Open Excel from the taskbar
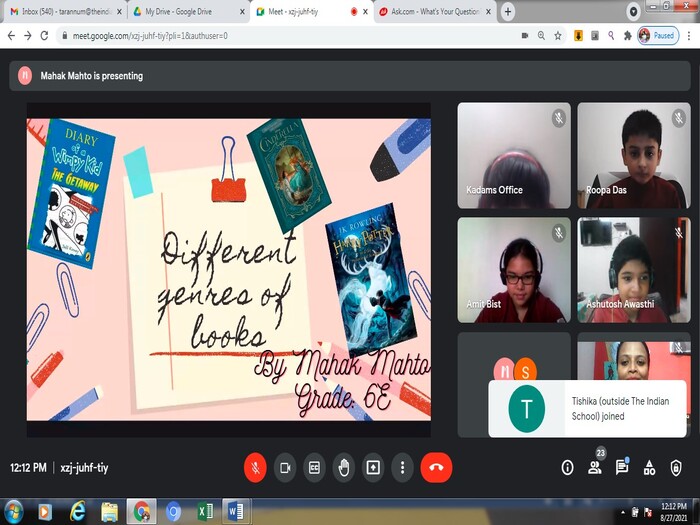This screenshot has width=700, height=525. pos(205,512)
